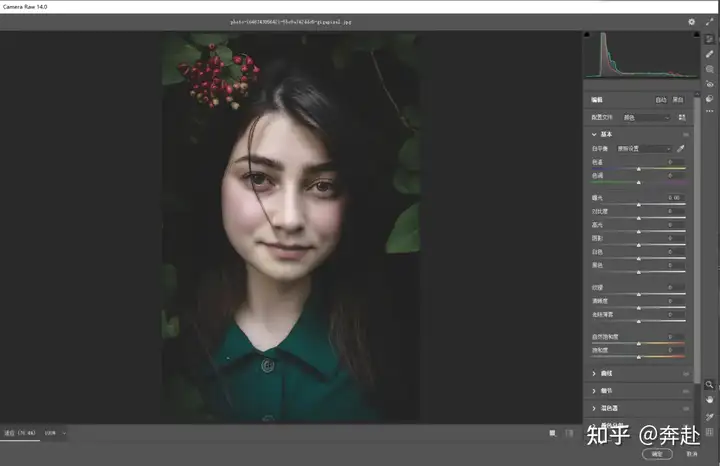The width and height of the screenshot is (720, 466).
Task: Click the portrait image preview
Action: (x=290, y=227)
